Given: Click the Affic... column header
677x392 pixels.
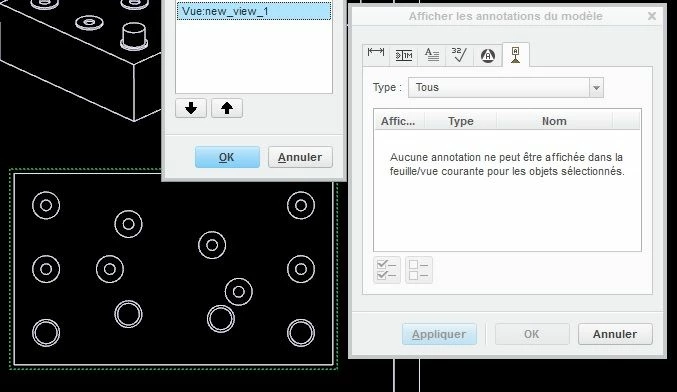Looking at the screenshot, I should [x=399, y=121].
